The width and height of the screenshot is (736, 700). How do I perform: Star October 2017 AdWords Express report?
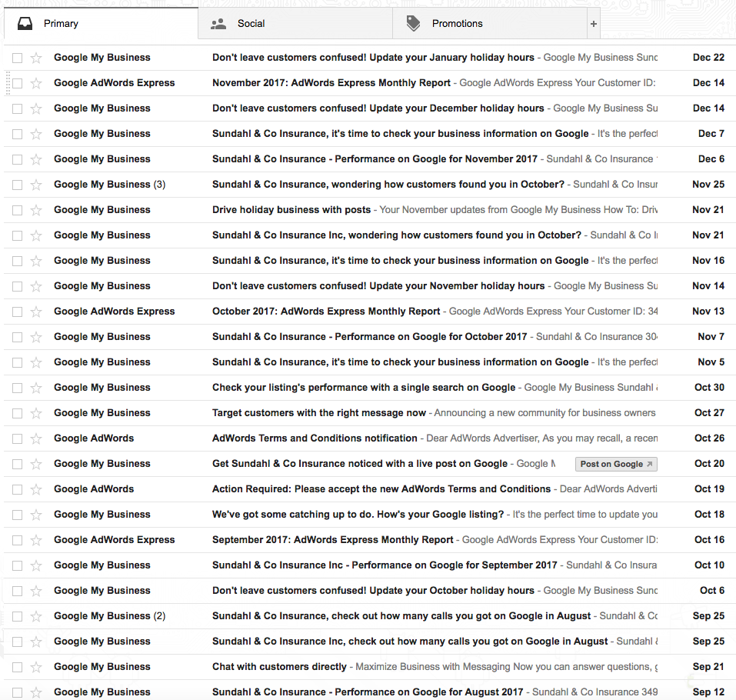point(36,312)
